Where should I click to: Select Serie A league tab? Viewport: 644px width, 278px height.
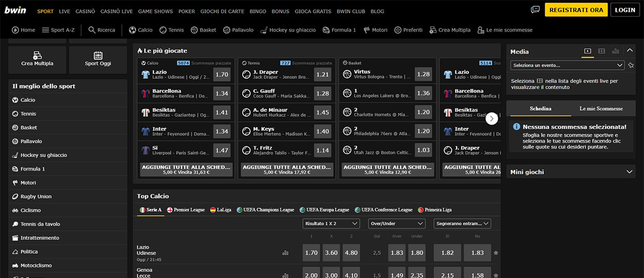tap(151, 210)
